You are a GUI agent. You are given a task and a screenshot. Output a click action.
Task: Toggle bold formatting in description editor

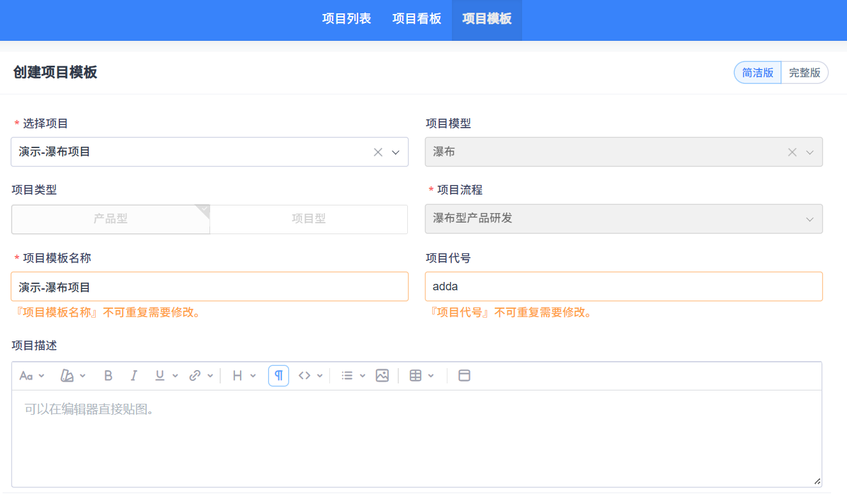(x=109, y=376)
